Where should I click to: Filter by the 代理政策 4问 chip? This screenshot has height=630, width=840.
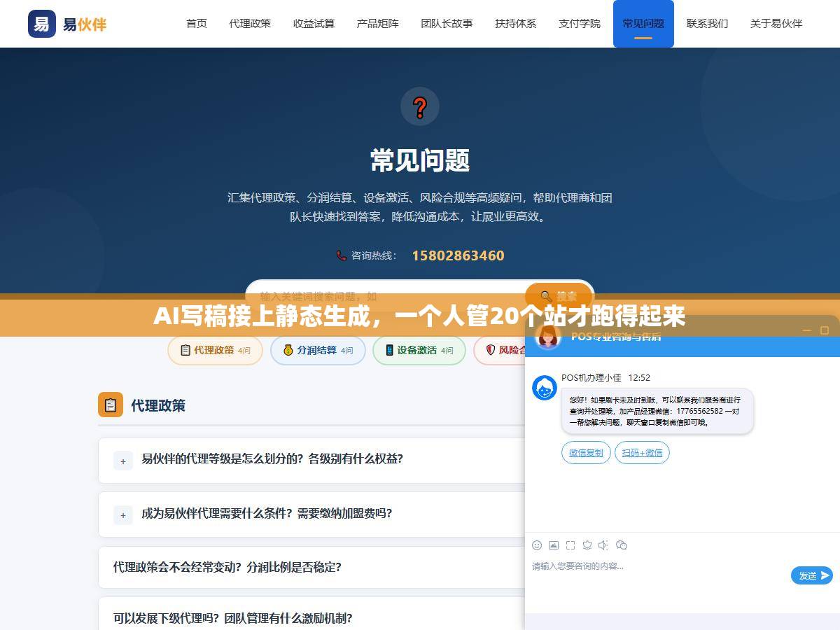(x=215, y=350)
